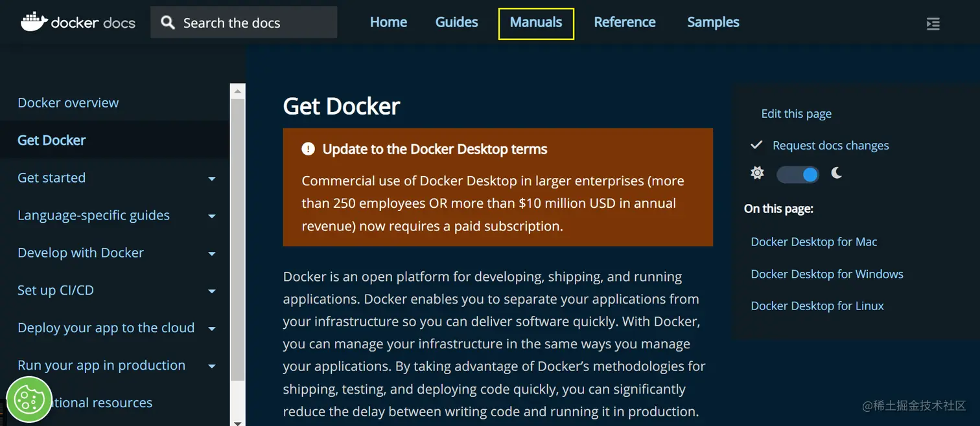The width and height of the screenshot is (980, 426).
Task: Click the Docker whale logo
Action: click(x=34, y=22)
